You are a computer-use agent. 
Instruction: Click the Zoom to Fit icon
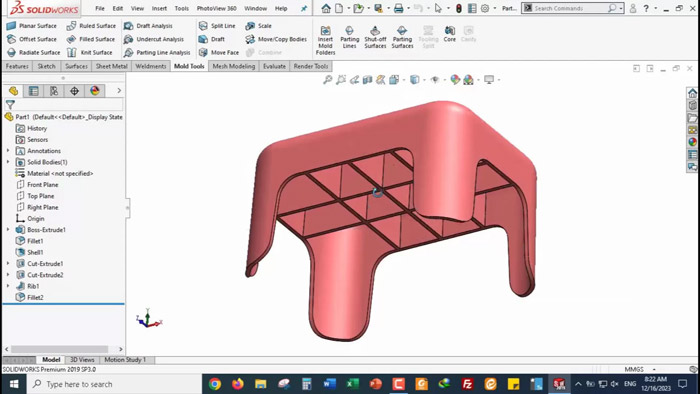(x=328, y=80)
